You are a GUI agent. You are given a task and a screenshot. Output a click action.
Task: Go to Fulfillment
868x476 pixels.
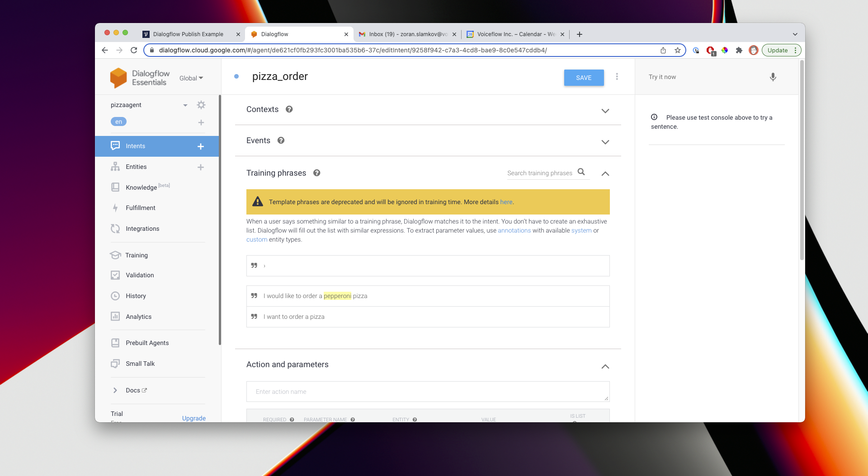tap(140, 208)
